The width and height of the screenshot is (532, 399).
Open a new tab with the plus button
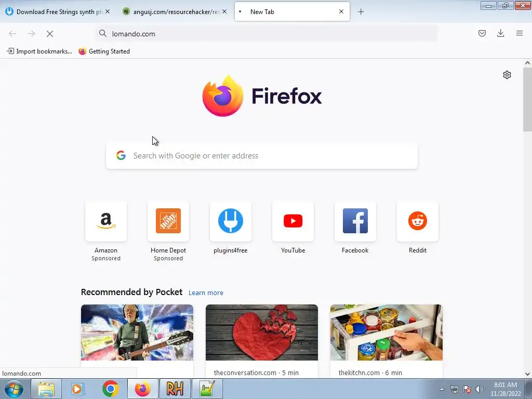[x=361, y=12]
